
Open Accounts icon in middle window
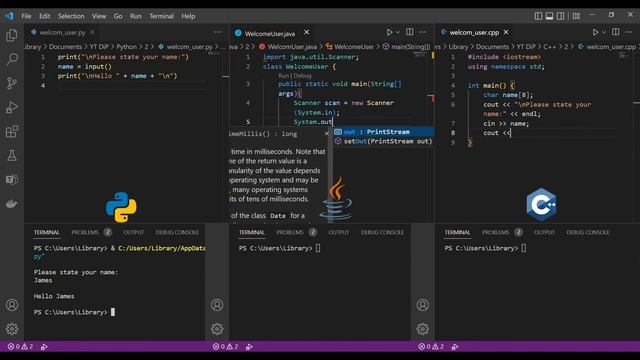coord(217,305)
